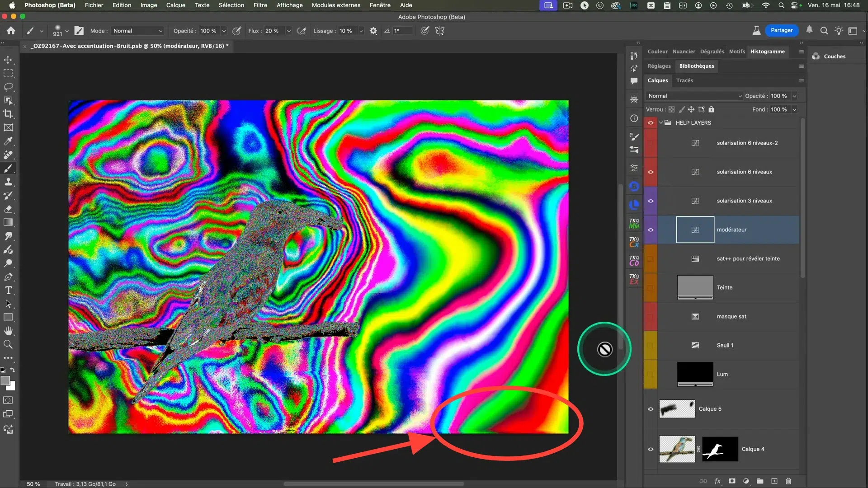Screen dimensions: 868x488
Task: Open layer Fond dropdown arrow
Action: [794, 109]
